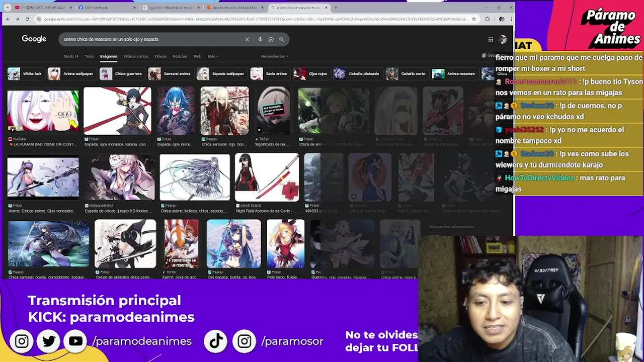Go back with browser back arrow
This screenshot has height=362, width=644.
[9, 19]
